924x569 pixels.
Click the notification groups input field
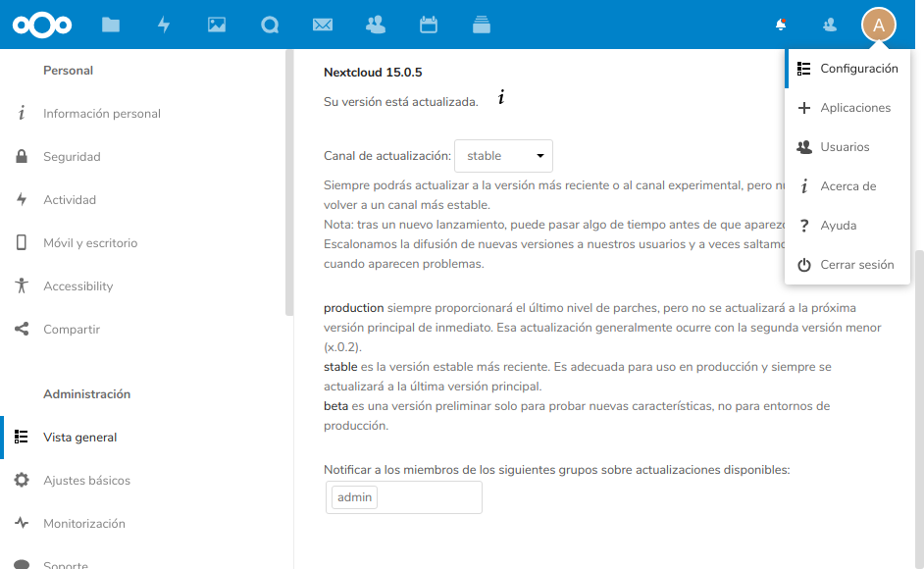click(428, 497)
